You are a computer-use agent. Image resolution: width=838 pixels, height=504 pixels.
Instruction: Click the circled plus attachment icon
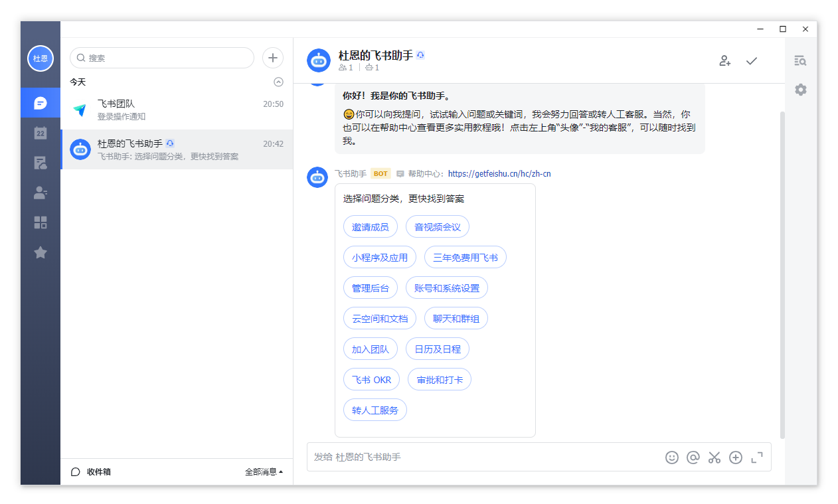pos(736,458)
